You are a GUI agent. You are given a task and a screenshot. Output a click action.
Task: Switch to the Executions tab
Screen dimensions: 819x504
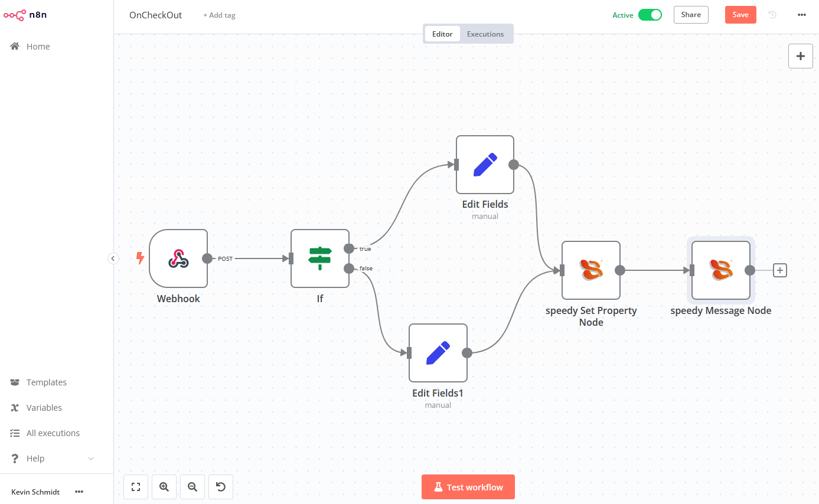485,34
